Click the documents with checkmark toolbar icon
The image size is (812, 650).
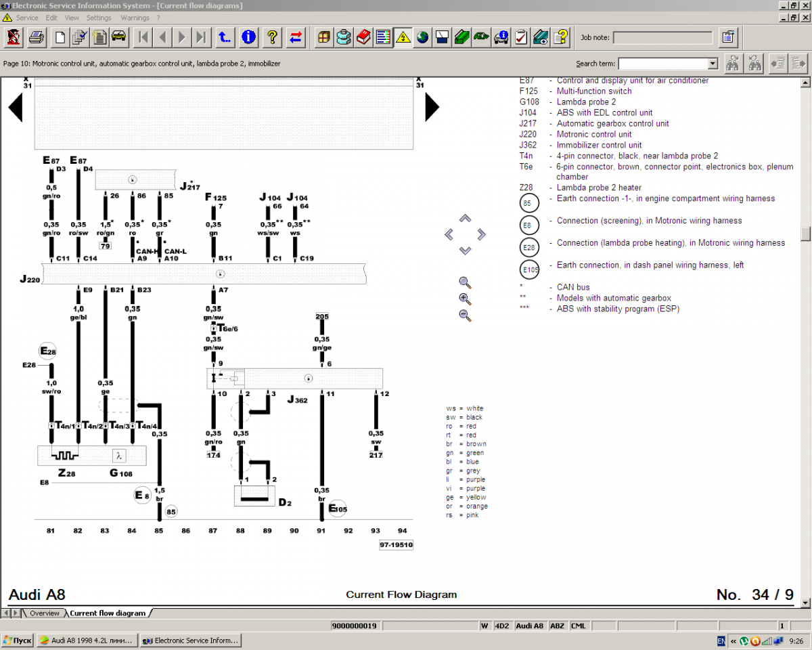click(80, 37)
